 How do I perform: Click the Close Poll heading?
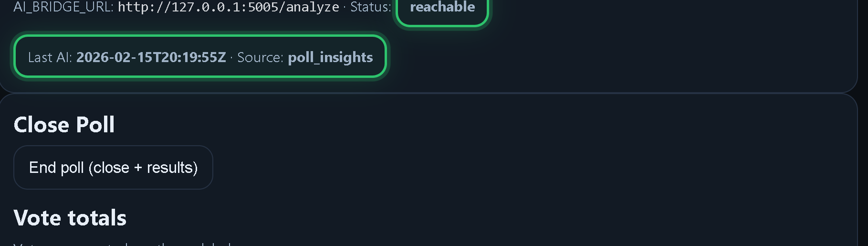coord(64,125)
